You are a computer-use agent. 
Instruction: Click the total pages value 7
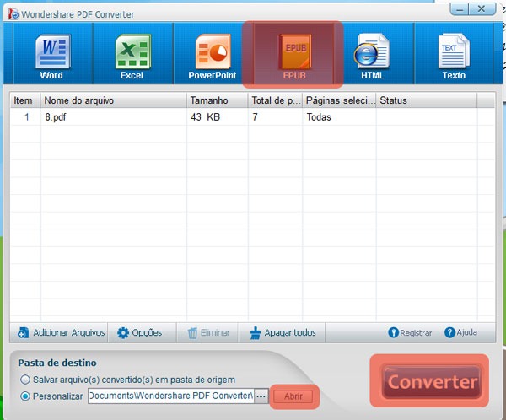tap(255, 117)
